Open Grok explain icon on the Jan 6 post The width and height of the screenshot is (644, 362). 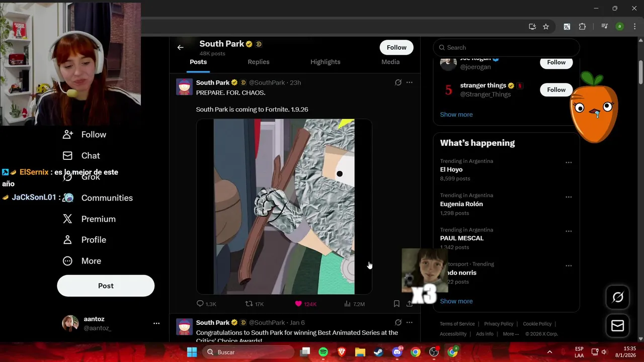coord(398,322)
